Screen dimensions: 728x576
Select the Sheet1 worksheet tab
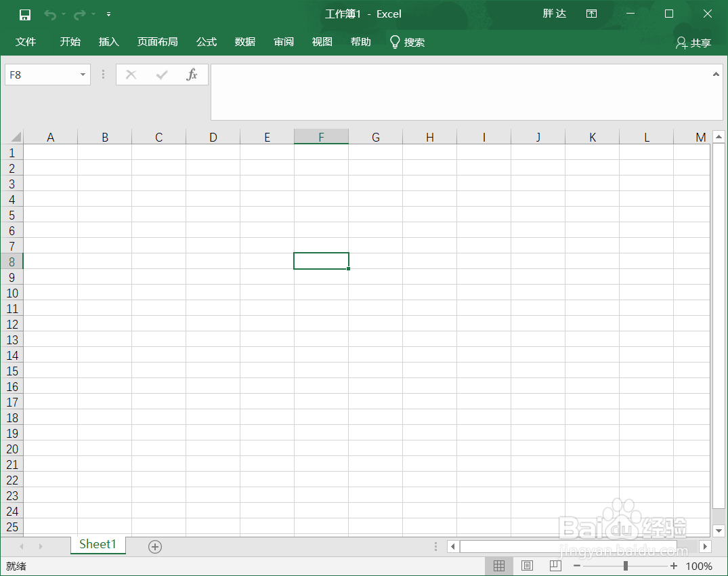98,544
